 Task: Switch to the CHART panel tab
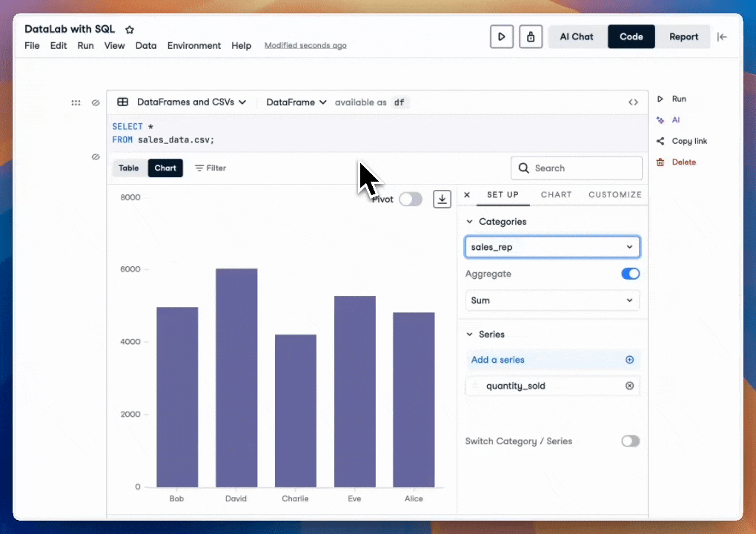coord(556,195)
